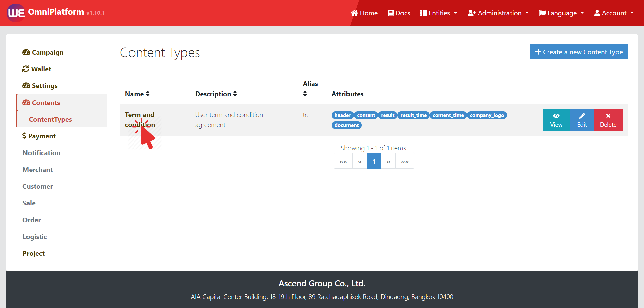
Task: Edit the Term and condition entry
Action: [x=582, y=120]
